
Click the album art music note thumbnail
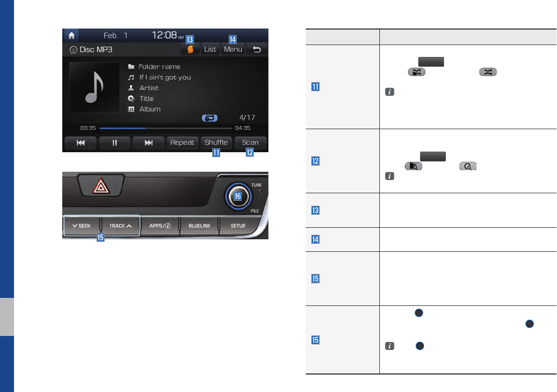pos(95,88)
